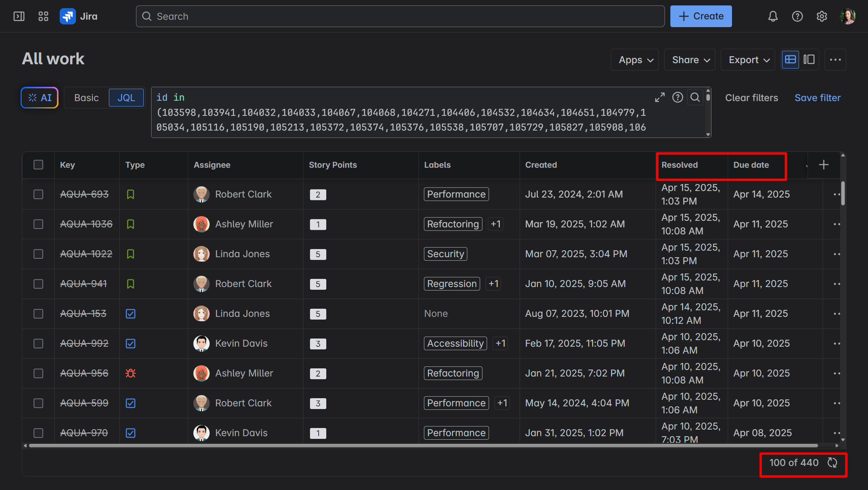Expand the Apps dropdown
868x490 pixels.
[635, 60]
